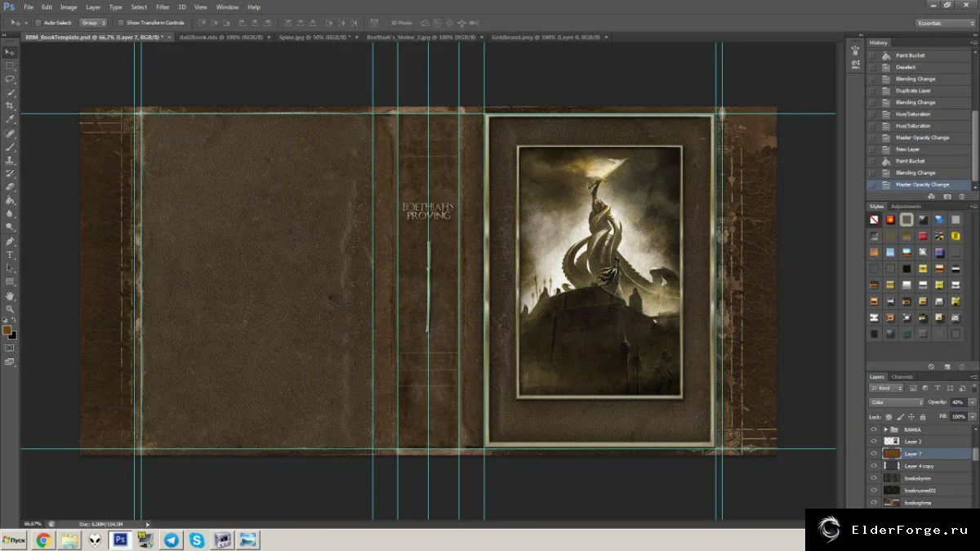The width and height of the screenshot is (980, 551).
Task: Open the layer filter Kind dropdown
Action: [x=887, y=388]
